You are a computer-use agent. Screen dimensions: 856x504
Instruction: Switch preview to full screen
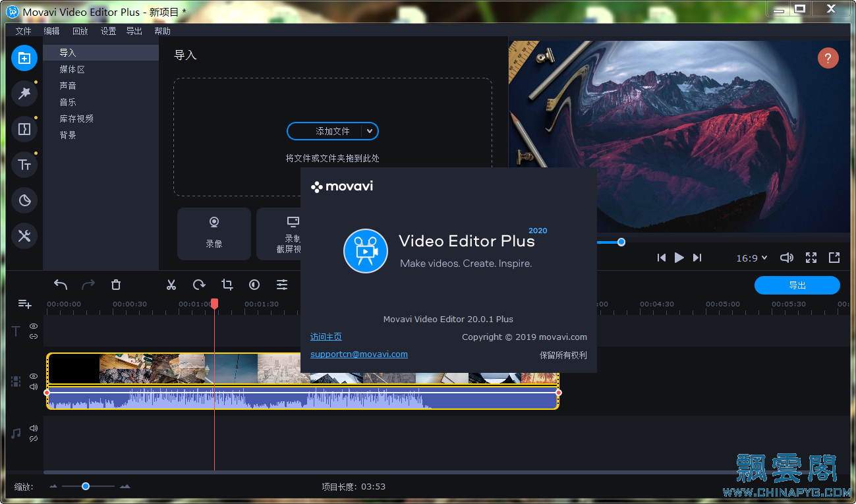click(x=811, y=258)
